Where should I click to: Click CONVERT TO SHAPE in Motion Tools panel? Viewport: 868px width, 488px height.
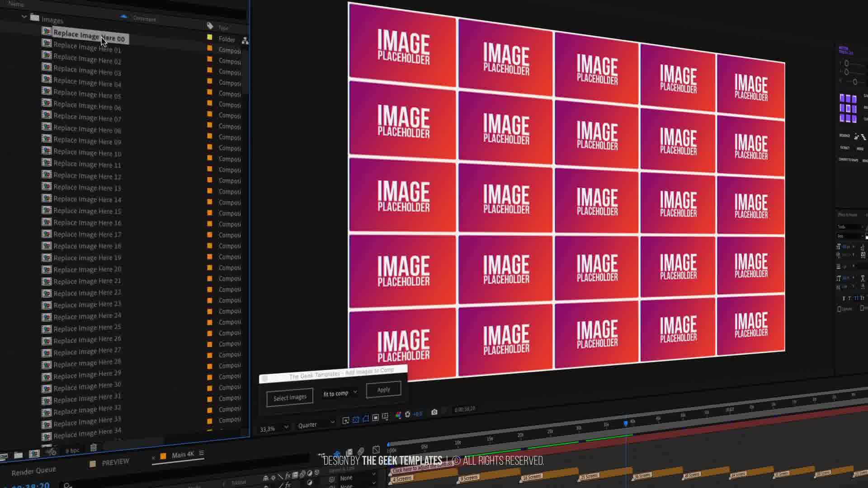(849, 160)
